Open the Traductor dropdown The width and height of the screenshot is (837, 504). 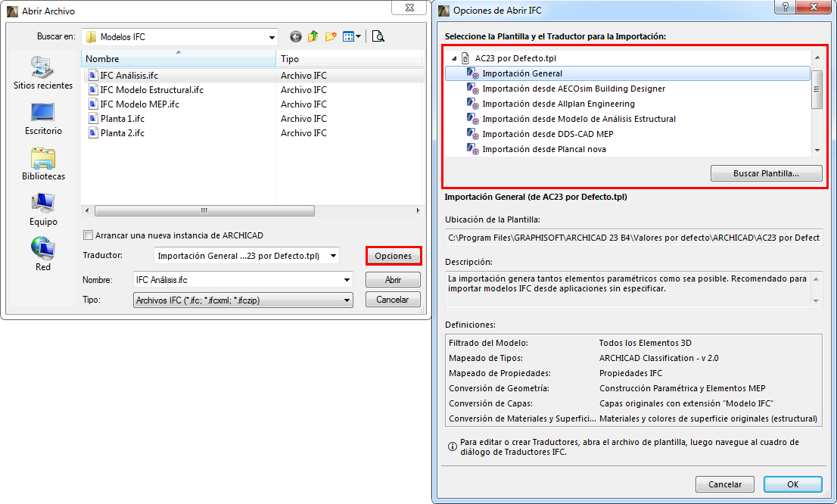[x=333, y=256]
